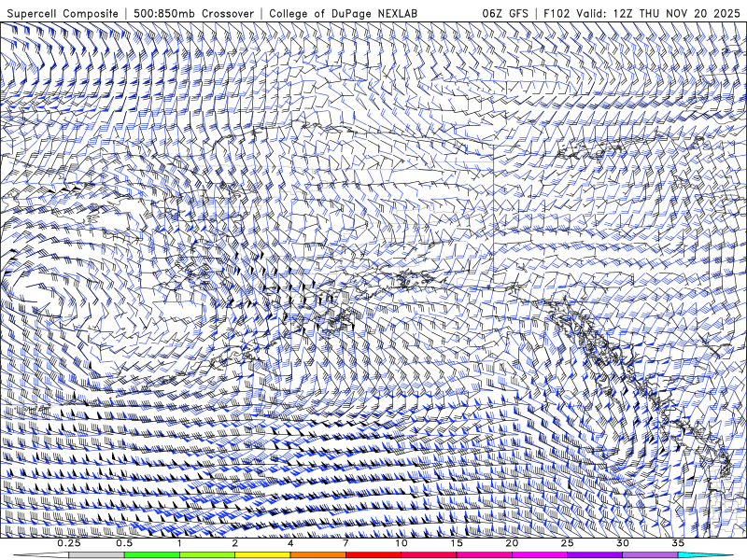747x560 pixels.
Task: Click the colorbar tick label '30'
Action: [x=623, y=543]
